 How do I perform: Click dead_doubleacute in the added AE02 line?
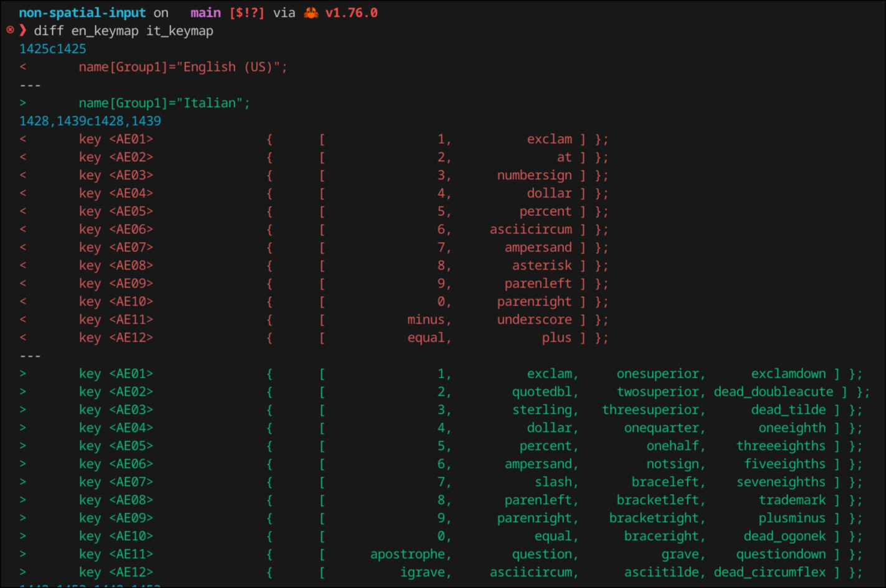(773, 391)
